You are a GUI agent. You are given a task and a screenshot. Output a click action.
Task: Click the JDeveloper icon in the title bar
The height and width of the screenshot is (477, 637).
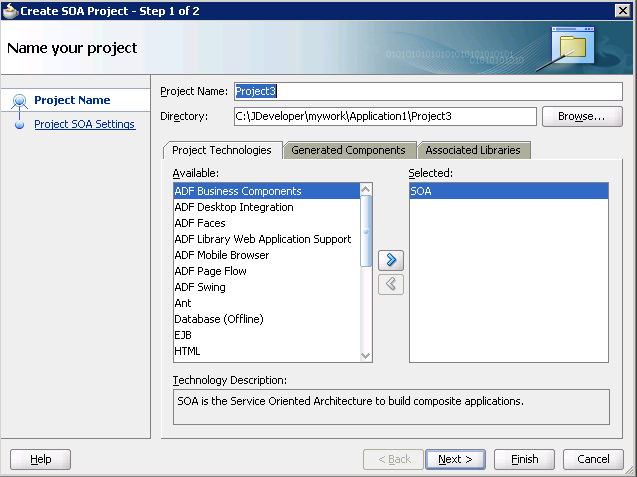coord(10,11)
